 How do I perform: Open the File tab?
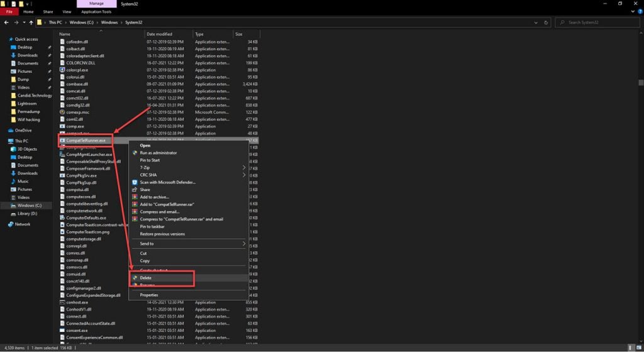[x=9, y=12]
